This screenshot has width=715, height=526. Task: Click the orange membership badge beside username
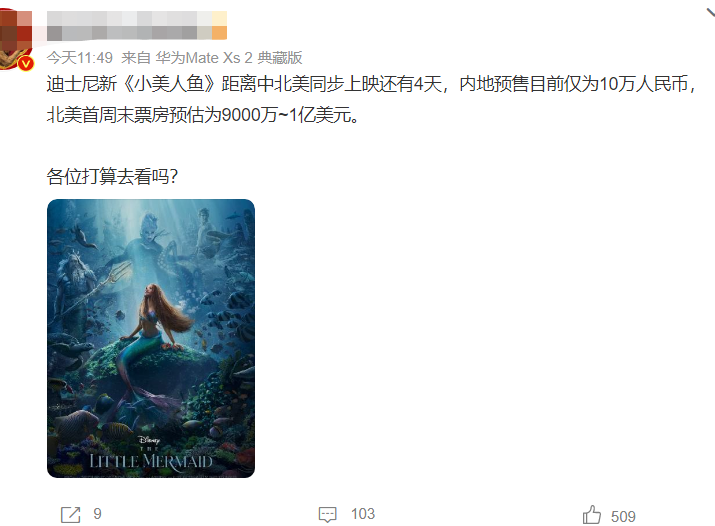(x=219, y=26)
